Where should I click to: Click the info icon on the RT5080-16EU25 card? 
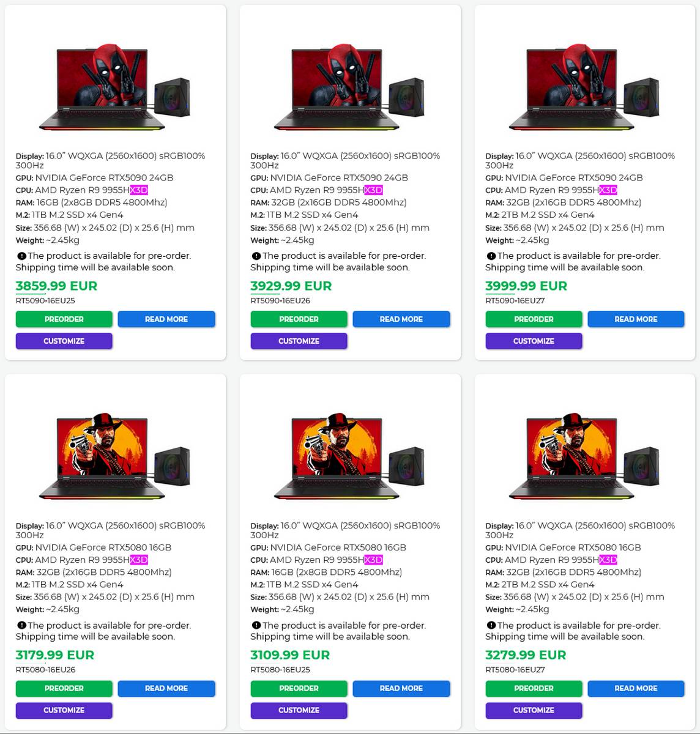coord(255,625)
